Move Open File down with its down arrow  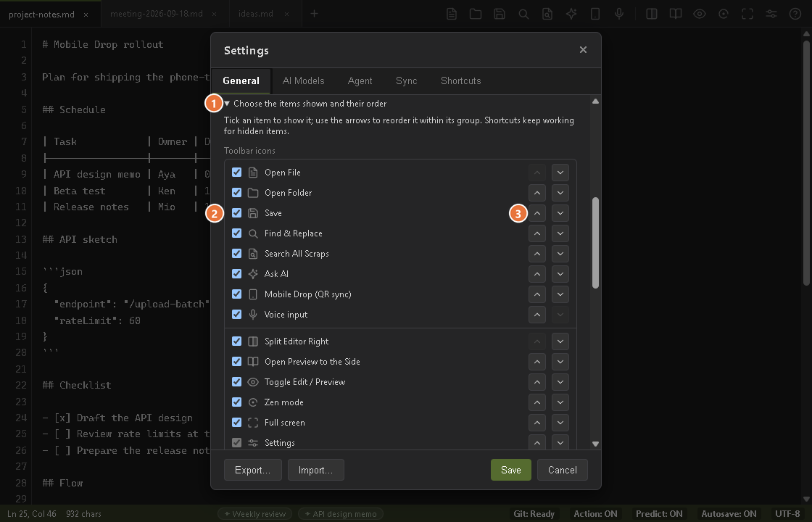tap(560, 173)
